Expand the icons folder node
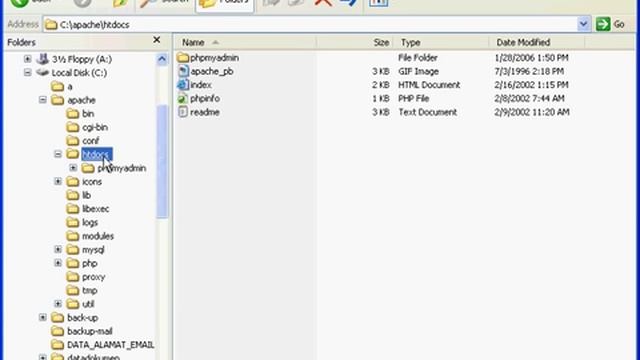This screenshot has width=640, height=360. click(58, 181)
